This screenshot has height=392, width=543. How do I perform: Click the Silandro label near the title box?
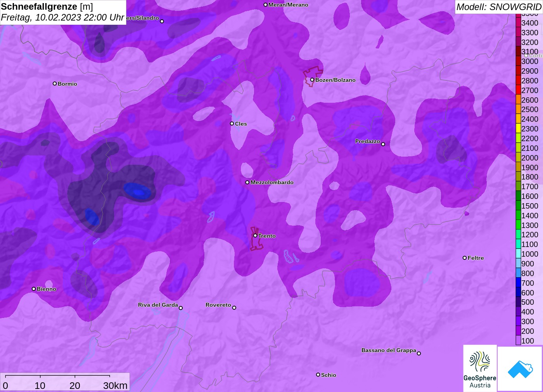[x=142, y=18]
